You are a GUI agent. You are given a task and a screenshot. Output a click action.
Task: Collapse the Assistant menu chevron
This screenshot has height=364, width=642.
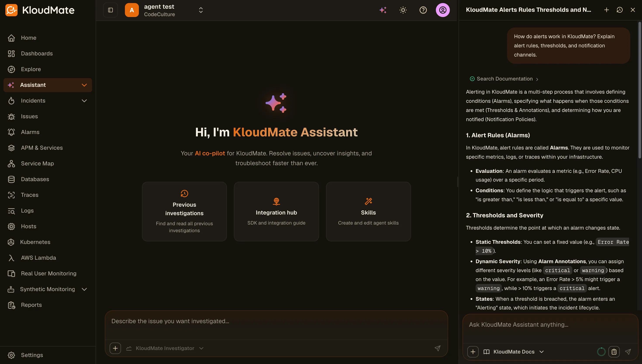click(84, 85)
